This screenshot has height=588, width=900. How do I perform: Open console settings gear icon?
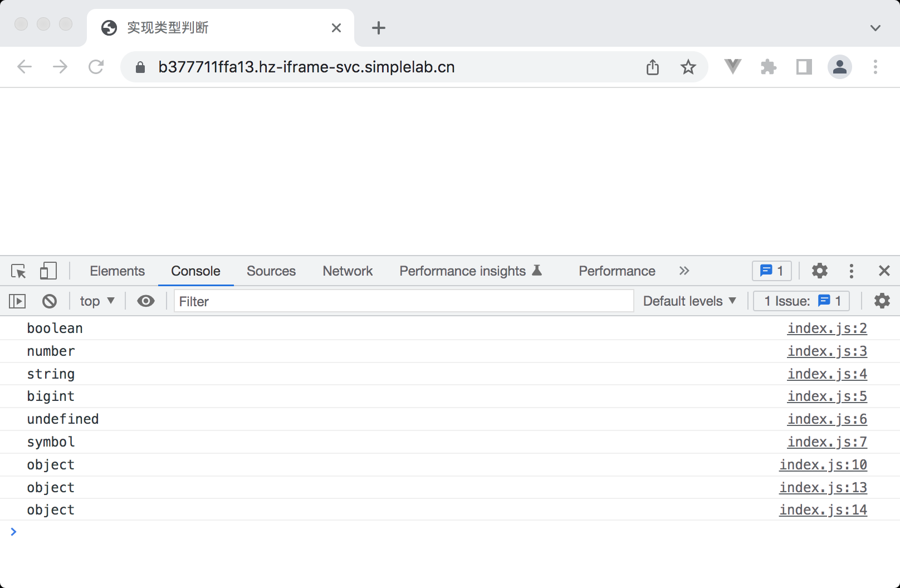point(882,301)
